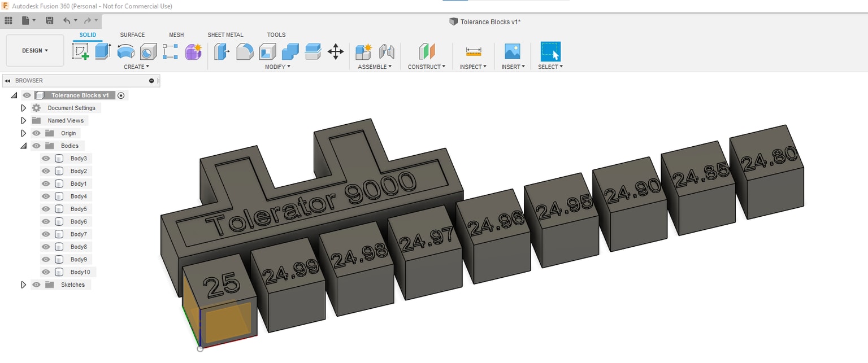Select the Offset Face tool
The height and width of the screenshot is (363, 868).
313,52
